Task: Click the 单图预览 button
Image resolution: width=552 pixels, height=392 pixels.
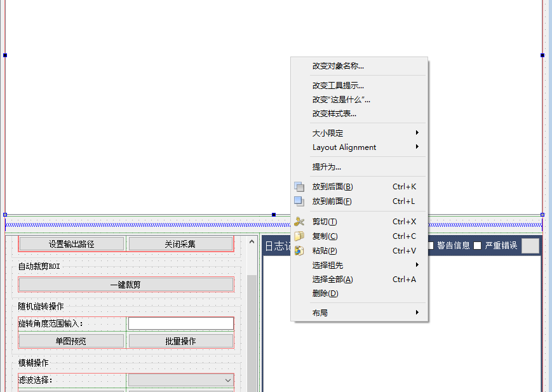Action: [x=72, y=341]
